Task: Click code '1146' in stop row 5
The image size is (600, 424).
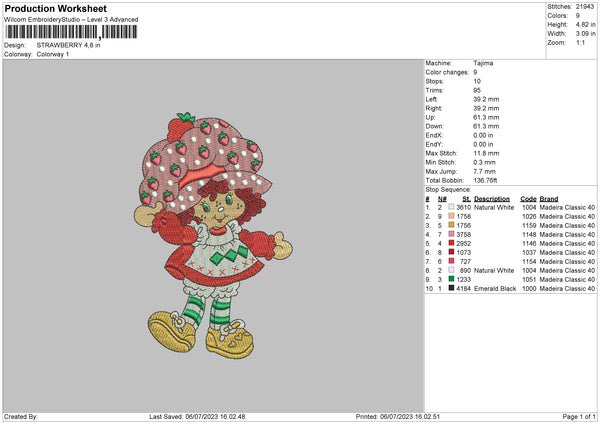Action: (529, 243)
